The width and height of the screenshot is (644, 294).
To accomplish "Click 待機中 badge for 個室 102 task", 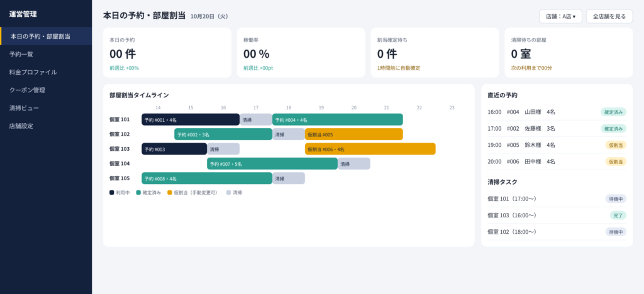I will [x=616, y=232].
